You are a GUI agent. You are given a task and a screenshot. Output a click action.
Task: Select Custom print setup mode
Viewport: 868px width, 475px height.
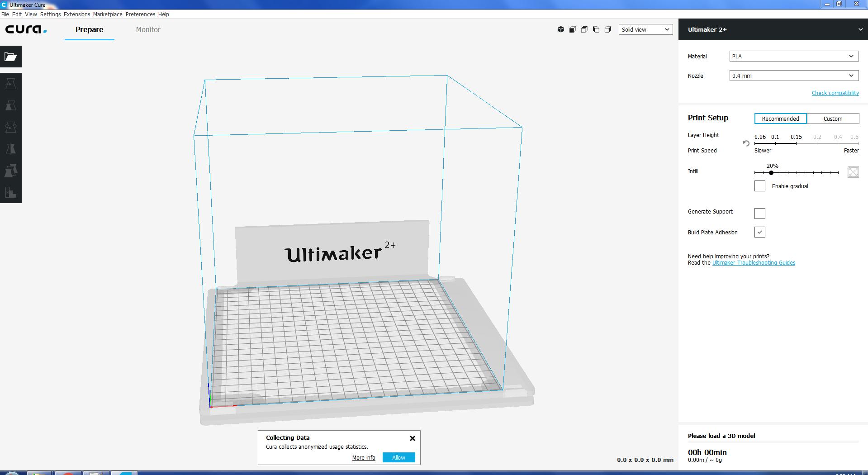[833, 119]
